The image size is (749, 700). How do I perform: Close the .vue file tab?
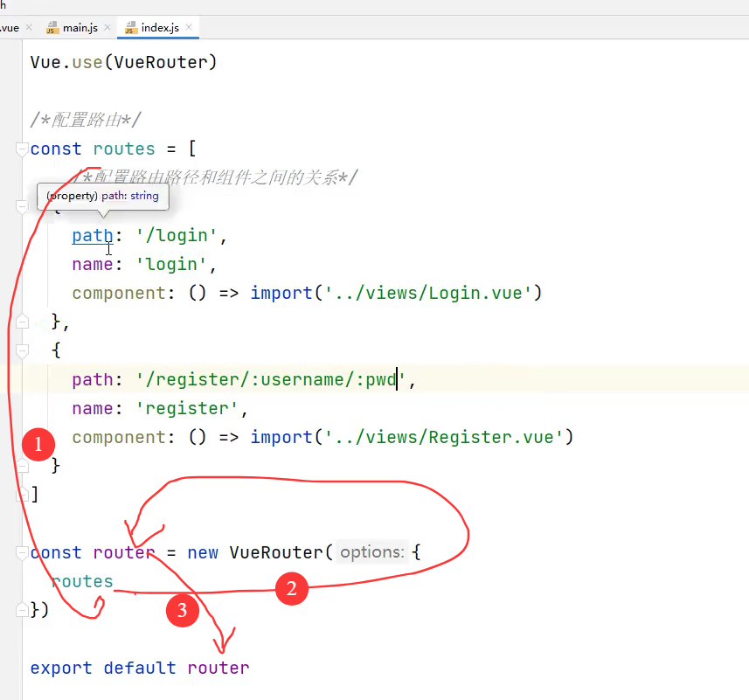pos(29,27)
